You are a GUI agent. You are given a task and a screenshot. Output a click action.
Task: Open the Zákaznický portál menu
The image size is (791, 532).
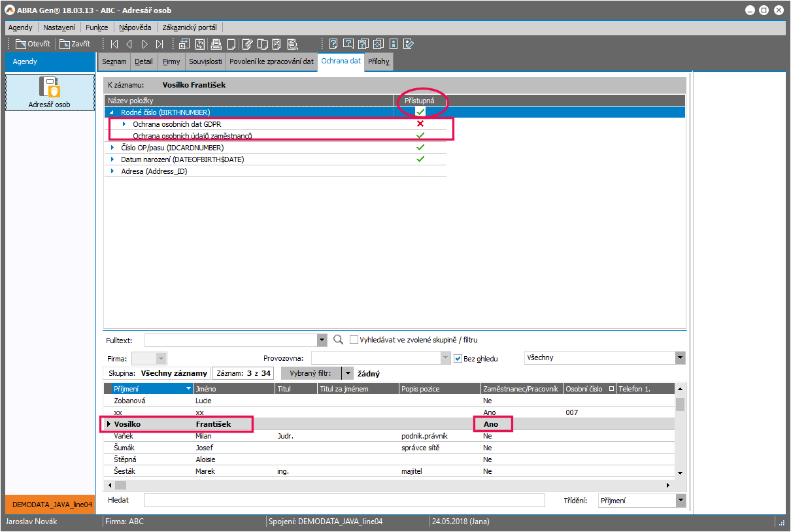[190, 27]
